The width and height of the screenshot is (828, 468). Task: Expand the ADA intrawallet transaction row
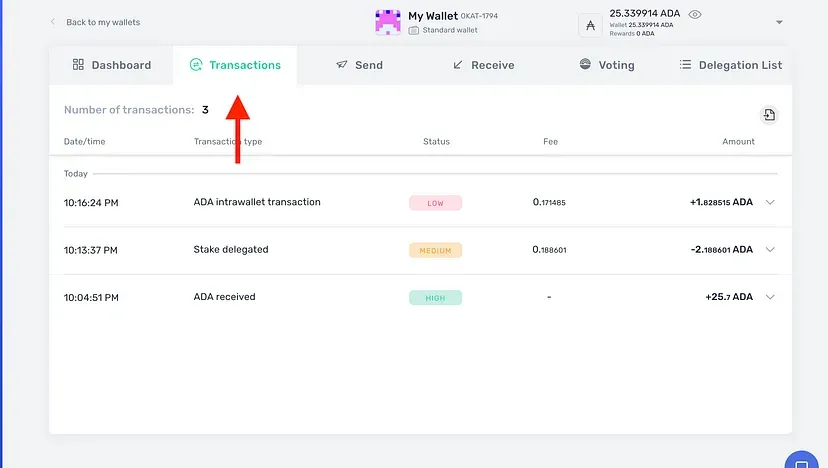coord(770,202)
